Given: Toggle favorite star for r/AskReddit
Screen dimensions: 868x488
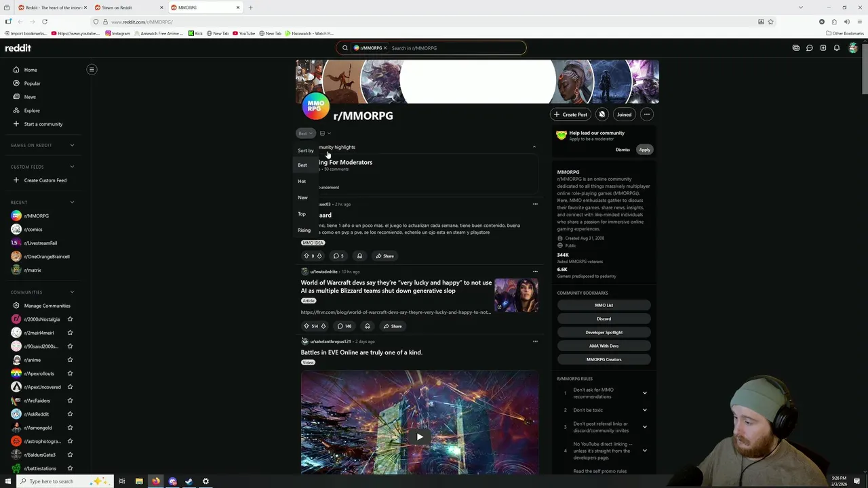Looking at the screenshot, I should coord(70,414).
